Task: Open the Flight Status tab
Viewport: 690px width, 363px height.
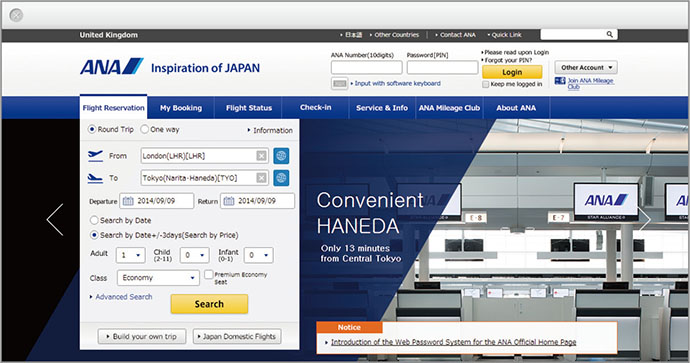Action: coord(249,108)
